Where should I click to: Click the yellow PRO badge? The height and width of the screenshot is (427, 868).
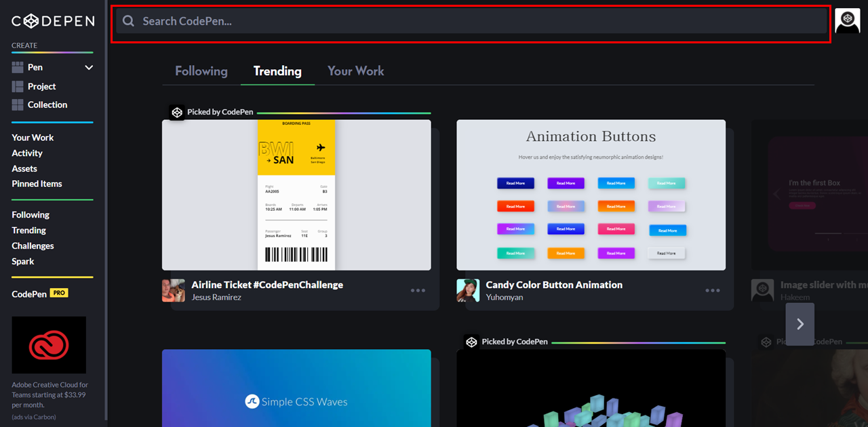tap(59, 293)
